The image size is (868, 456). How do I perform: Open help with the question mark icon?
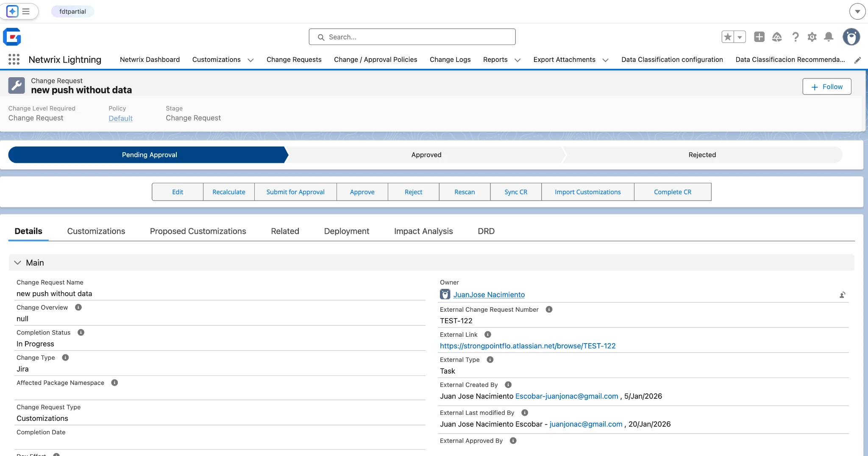pos(796,37)
